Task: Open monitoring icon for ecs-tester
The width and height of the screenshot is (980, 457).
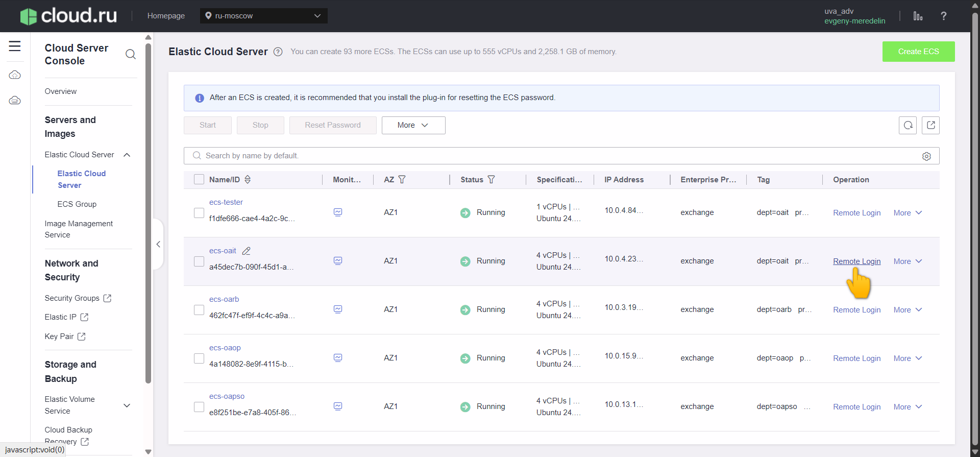Action: point(338,212)
